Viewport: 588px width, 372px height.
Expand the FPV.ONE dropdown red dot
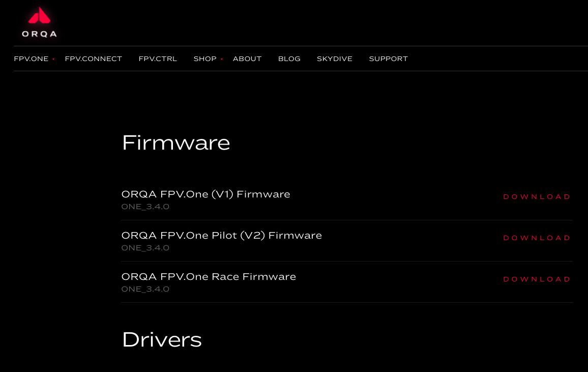tap(53, 59)
